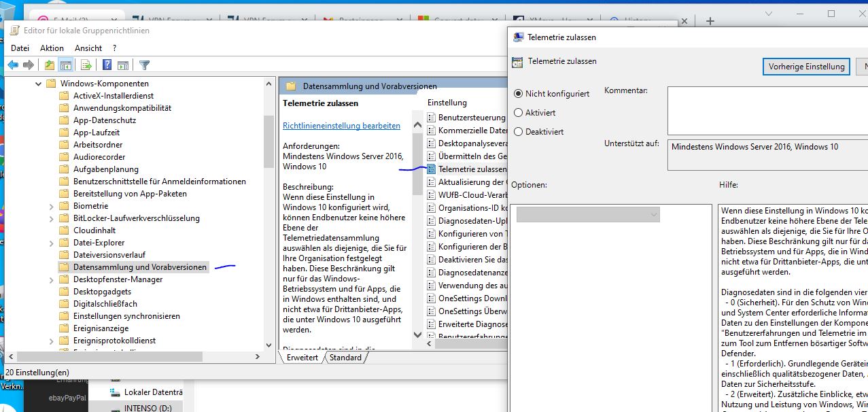Click the Telemetrie zulassen setting icon in list
The width and height of the screenshot is (868, 412).
(x=432, y=169)
